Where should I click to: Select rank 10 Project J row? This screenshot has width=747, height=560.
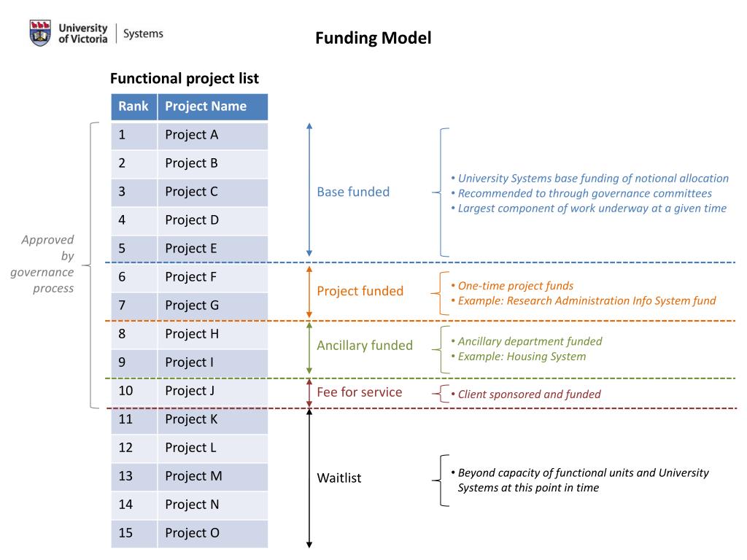tap(190, 392)
